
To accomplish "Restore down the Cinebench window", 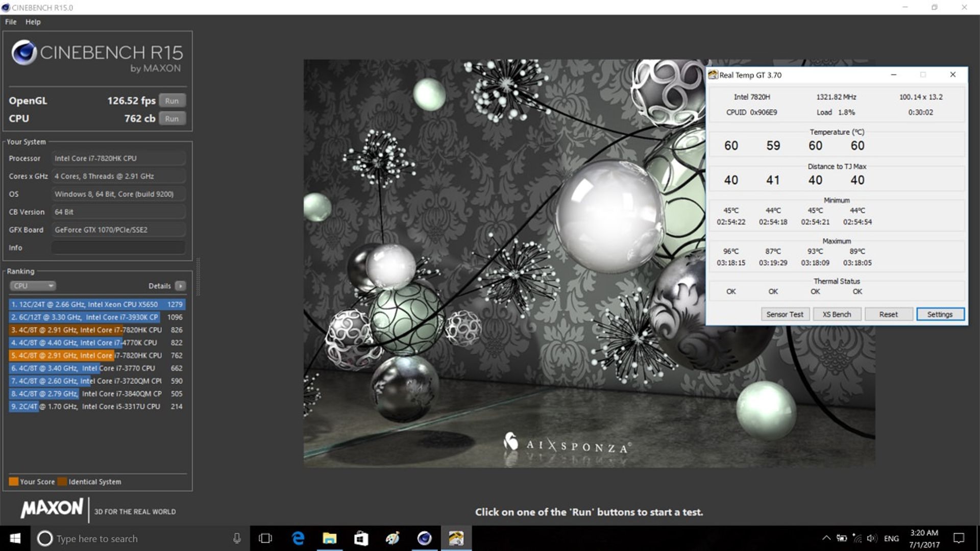I will 934,7.
